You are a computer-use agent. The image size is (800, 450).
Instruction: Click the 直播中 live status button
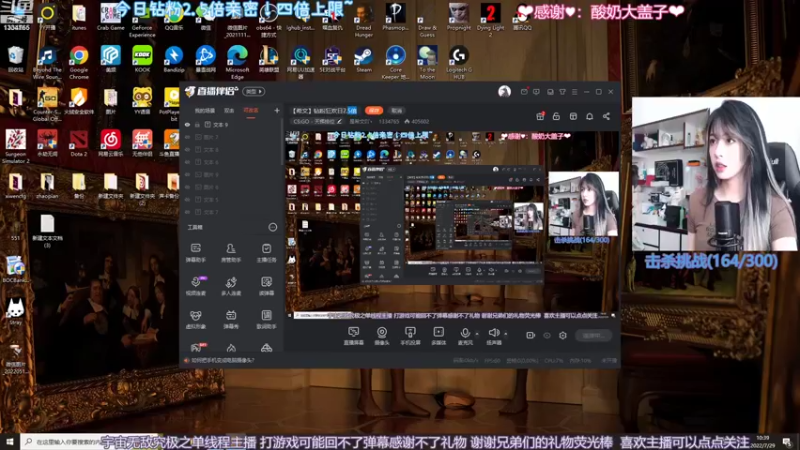pos(594,335)
